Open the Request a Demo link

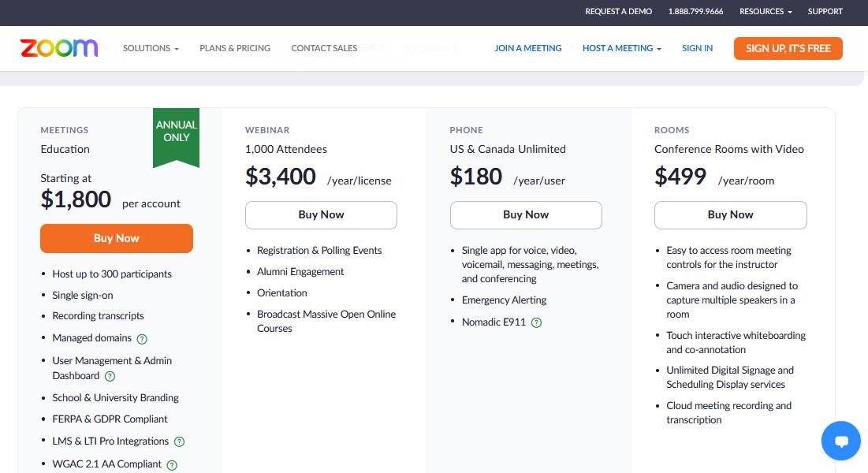click(618, 11)
